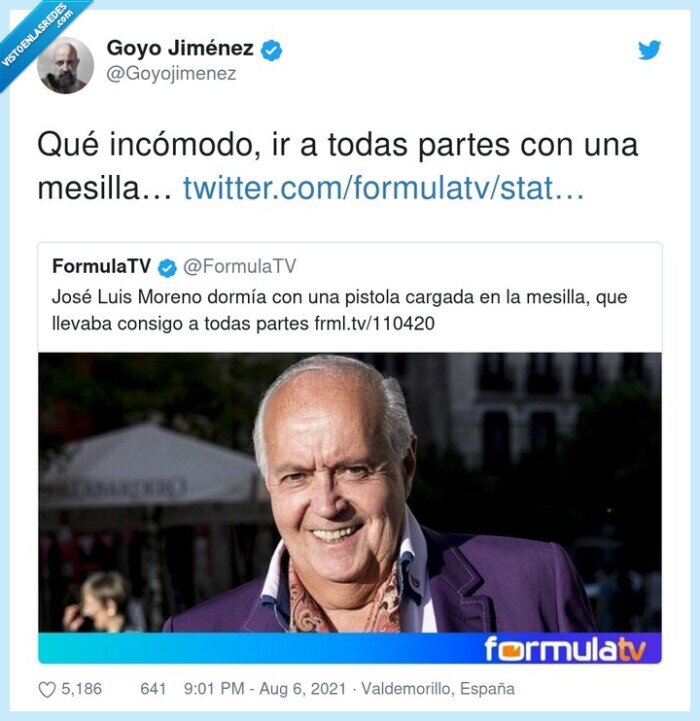
Task: View the 5,186 likes count
Action: pos(81,689)
